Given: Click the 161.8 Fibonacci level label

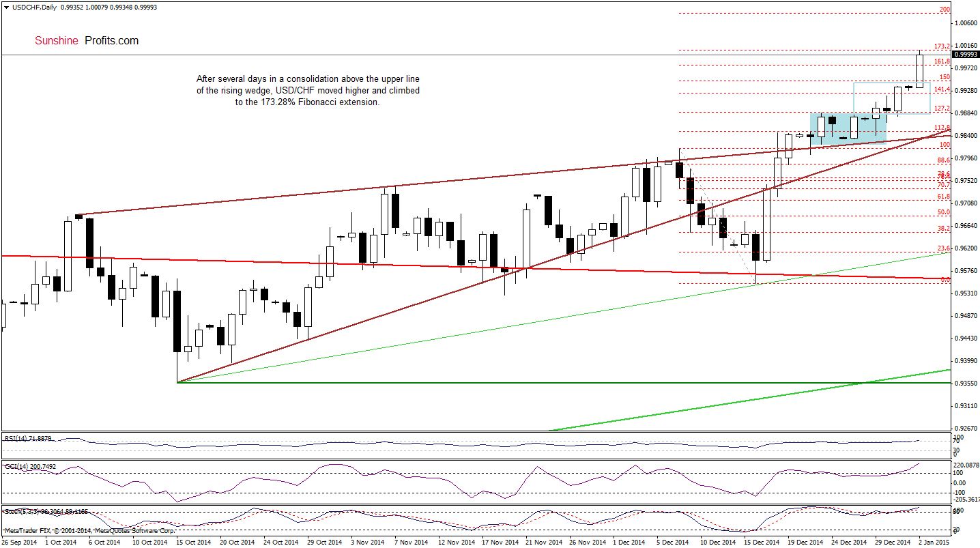Looking at the screenshot, I should [x=942, y=61].
